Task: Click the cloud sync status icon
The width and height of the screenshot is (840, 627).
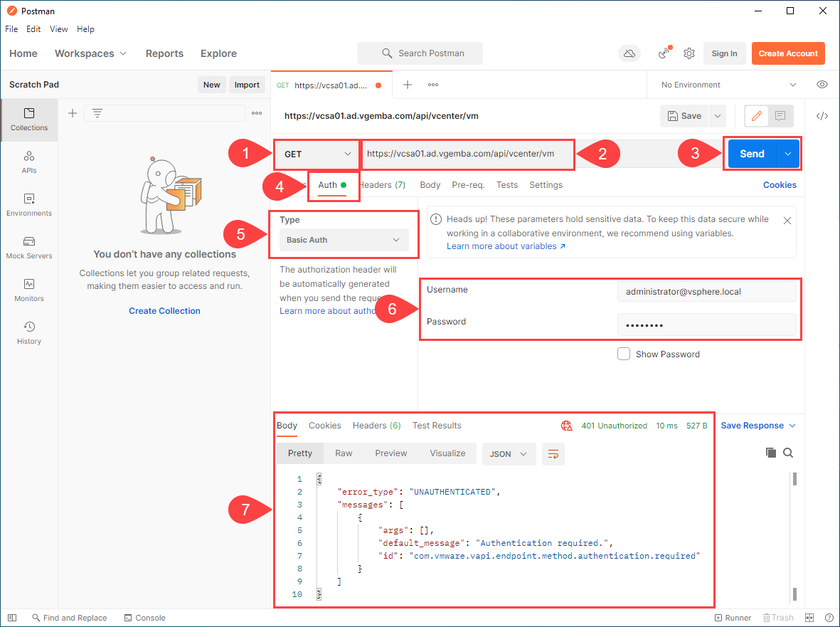Action: pyautogui.click(x=629, y=53)
